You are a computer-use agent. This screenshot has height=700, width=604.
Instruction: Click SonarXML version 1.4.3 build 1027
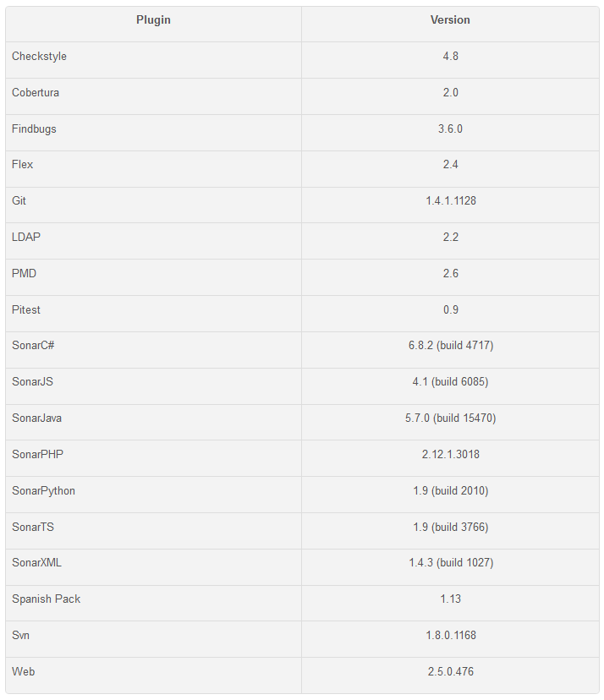pos(451,562)
